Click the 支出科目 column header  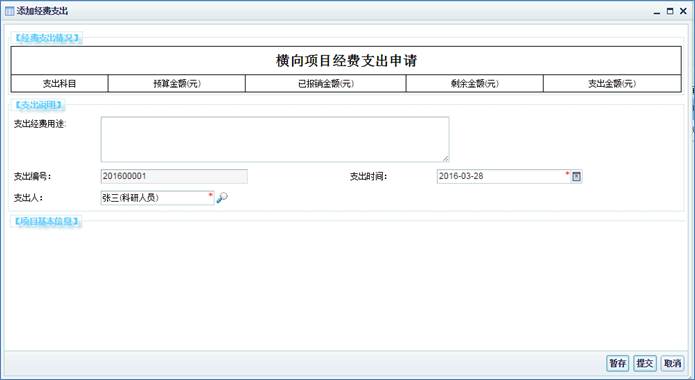[x=59, y=83]
